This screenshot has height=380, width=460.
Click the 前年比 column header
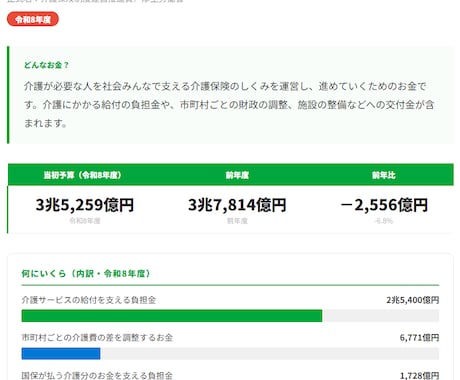384,175
